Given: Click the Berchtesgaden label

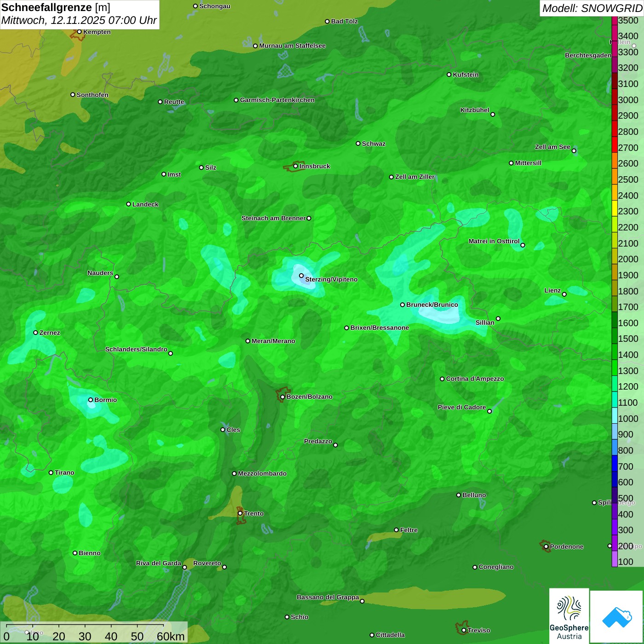Looking at the screenshot, I should (x=588, y=55).
